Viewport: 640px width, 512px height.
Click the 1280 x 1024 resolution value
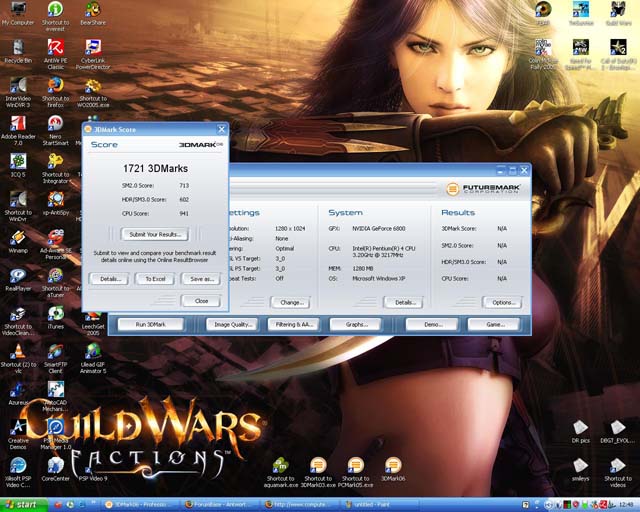[x=290, y=229]
